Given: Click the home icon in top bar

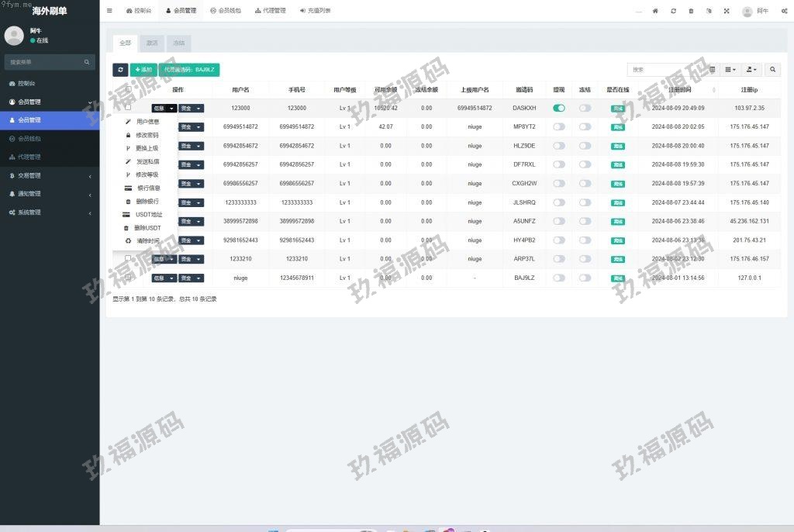Looking at the screenshot, I should pyautogui.click(x=655, y=11).
